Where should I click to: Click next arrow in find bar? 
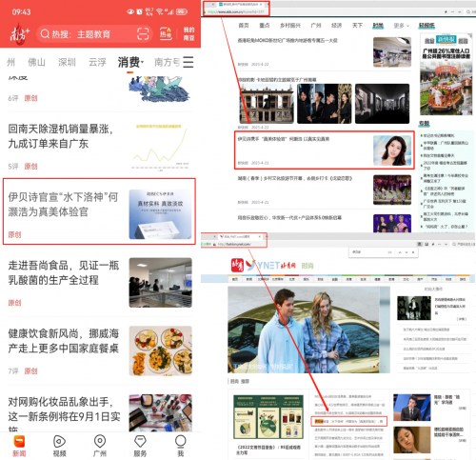[x=407, y=252]
